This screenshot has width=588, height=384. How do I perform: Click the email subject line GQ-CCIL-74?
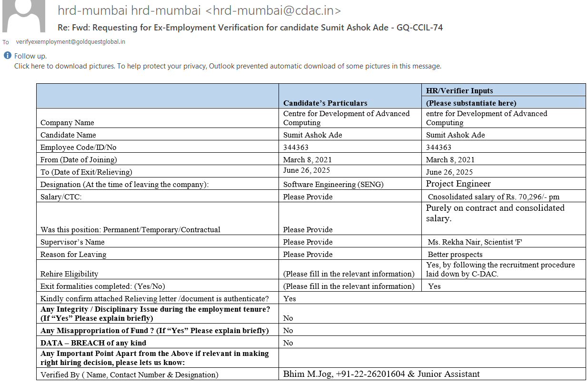point(250,28)
